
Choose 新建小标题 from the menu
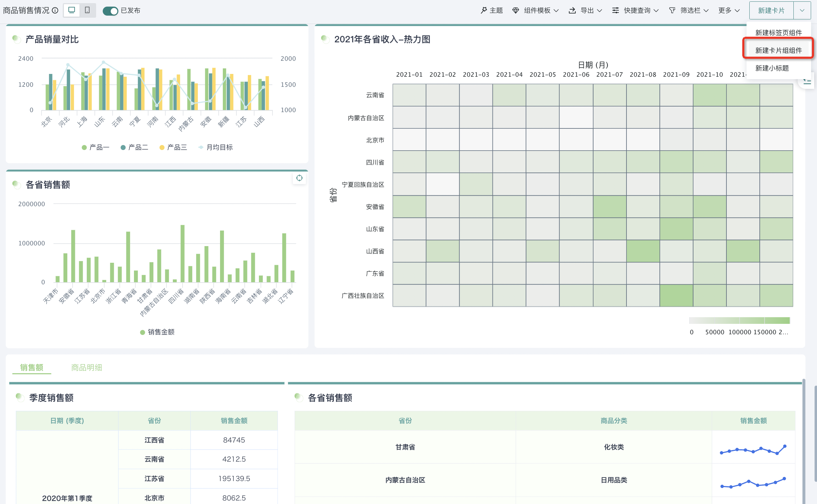tap(772, 68)
